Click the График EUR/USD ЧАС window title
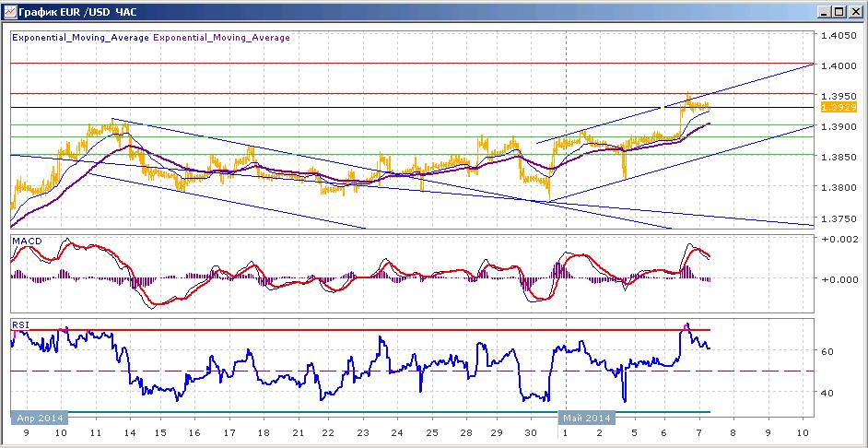This screenshot has height=448, width=868. point(77,12)
